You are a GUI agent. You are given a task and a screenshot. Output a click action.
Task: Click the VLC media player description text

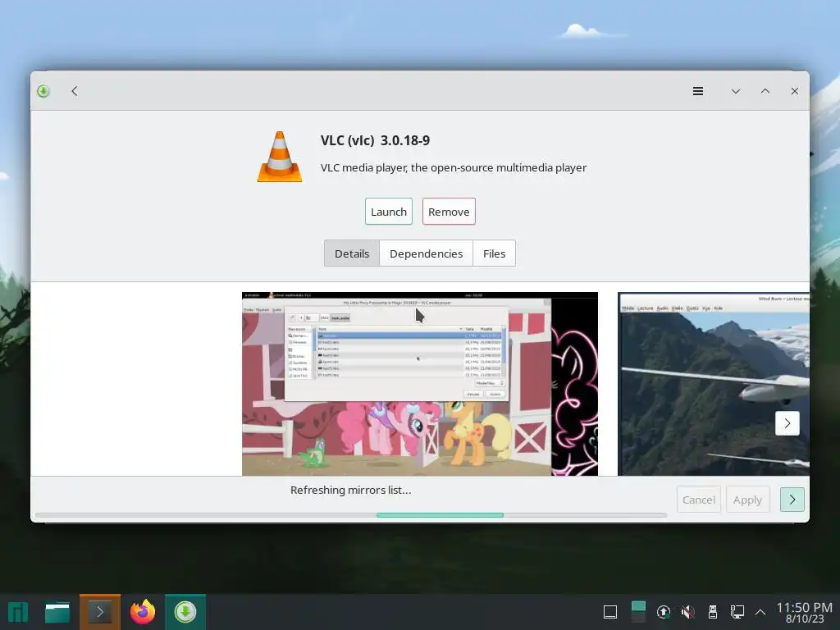click(x=453, y=167)
